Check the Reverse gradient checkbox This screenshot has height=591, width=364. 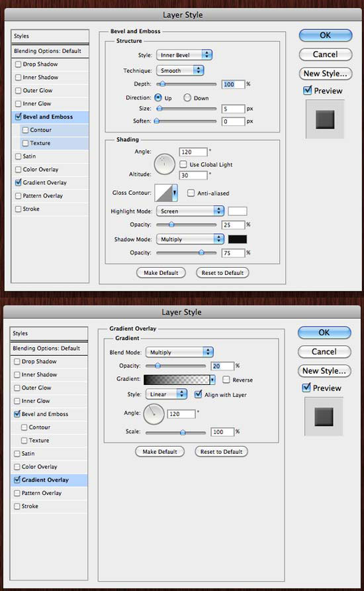226,380
